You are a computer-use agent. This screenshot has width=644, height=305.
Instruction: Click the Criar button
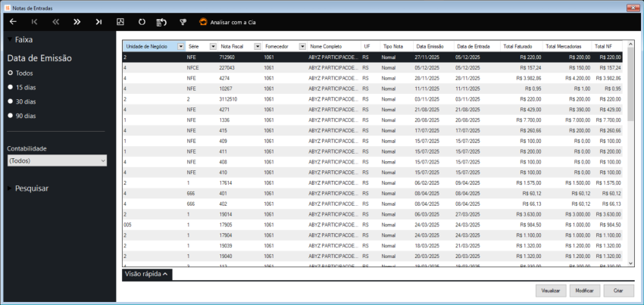coord(618,290)
